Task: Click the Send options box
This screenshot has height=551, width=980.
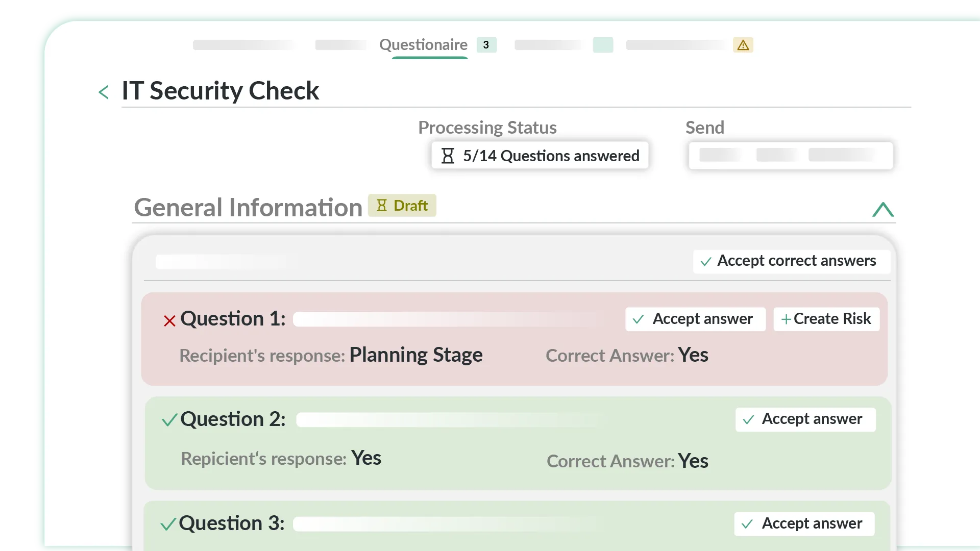Action: point(790,156)
